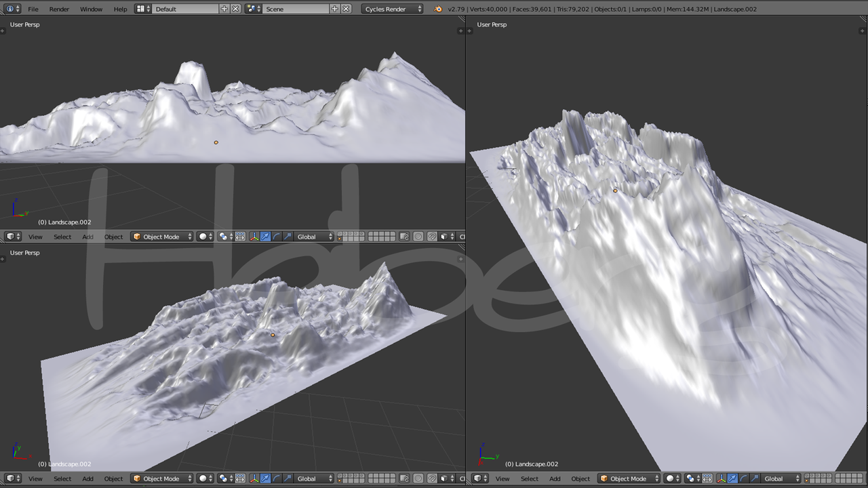The image size is (868, 488).
Task: Open editor type selector in right viewport header
Action: pyautogui.click(x=480, y=479)
